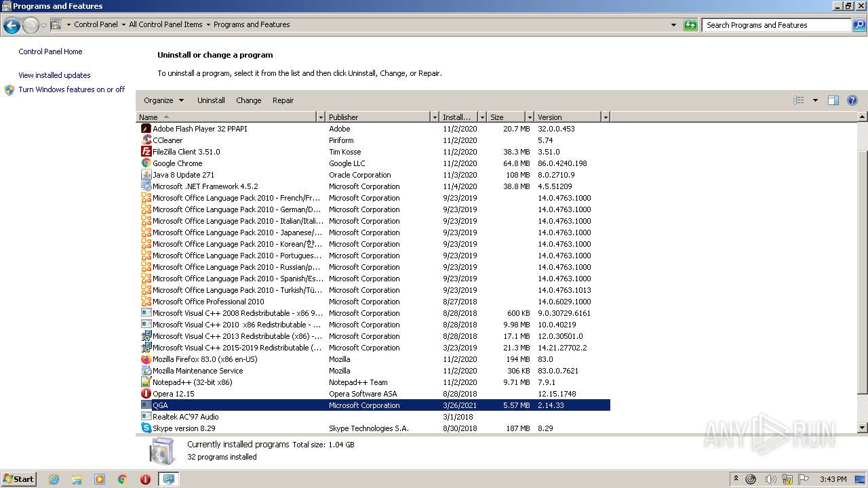Sort by the Size column header
This screenshot has width=868, height=488.
[507, 117]
